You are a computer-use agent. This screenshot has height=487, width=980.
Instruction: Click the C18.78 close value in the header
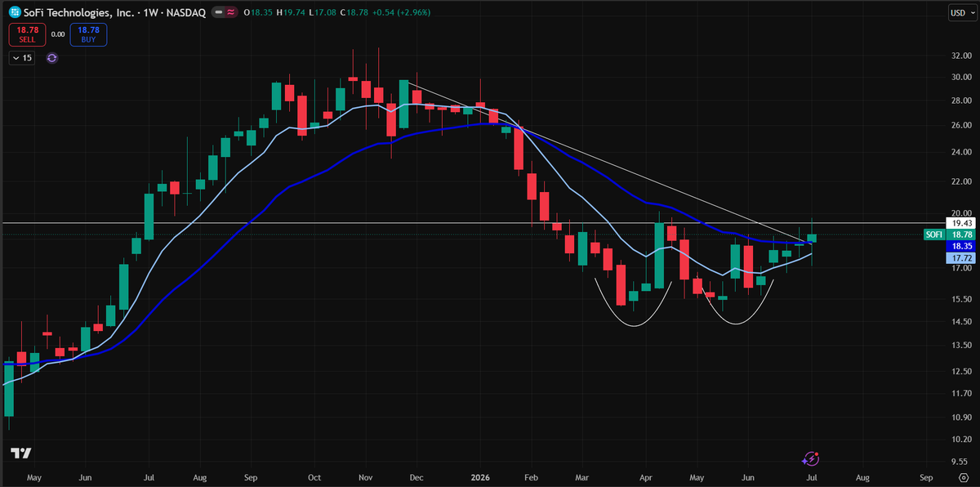pos(354,12)
